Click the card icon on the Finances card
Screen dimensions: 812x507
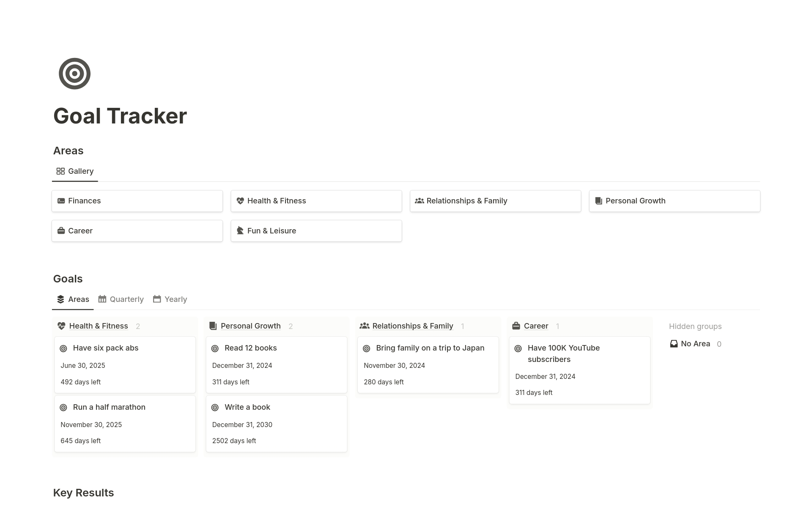61,201
